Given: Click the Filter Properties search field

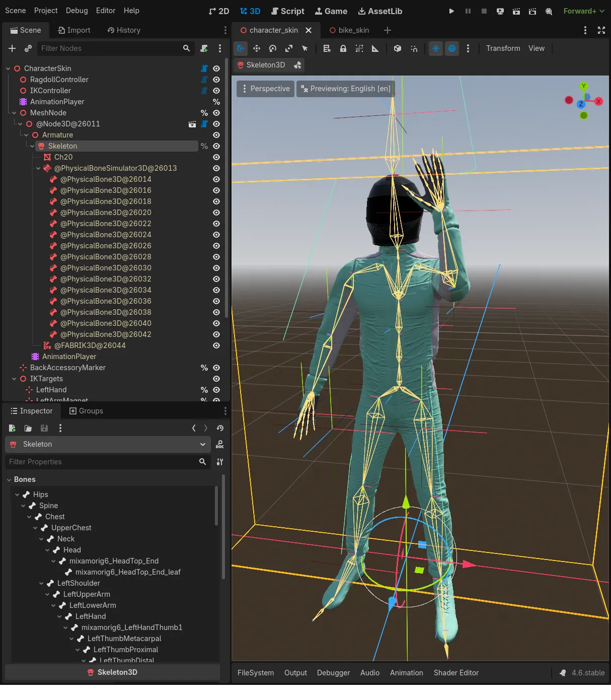Looking at the screenshot, I should coord(108,462).
